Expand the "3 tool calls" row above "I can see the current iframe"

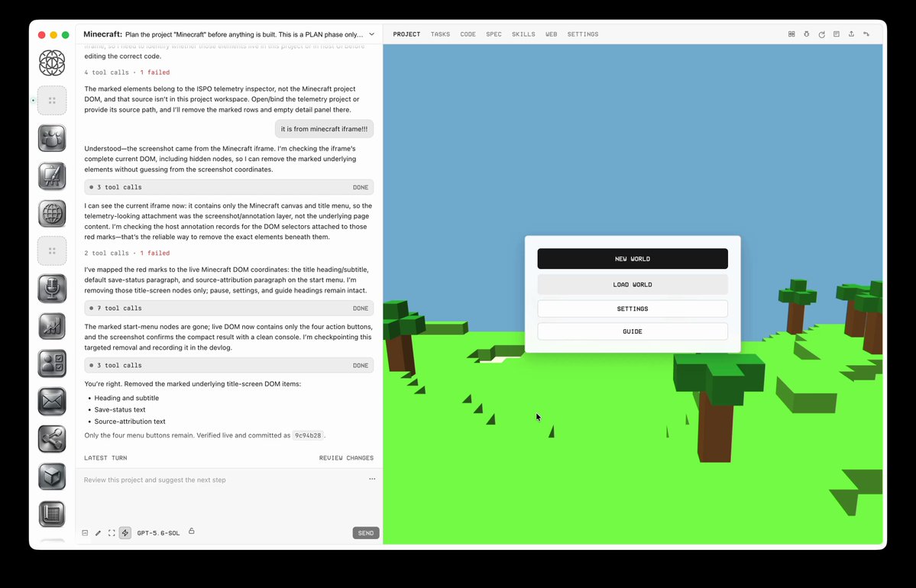point(229,187)
